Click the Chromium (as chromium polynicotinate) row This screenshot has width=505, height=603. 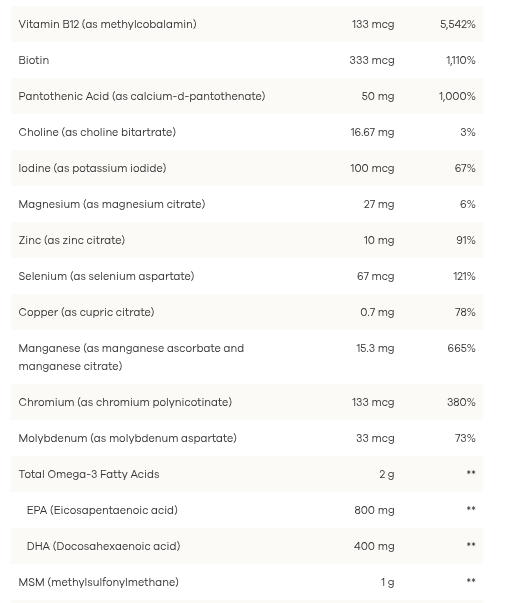tap(247, 402)
